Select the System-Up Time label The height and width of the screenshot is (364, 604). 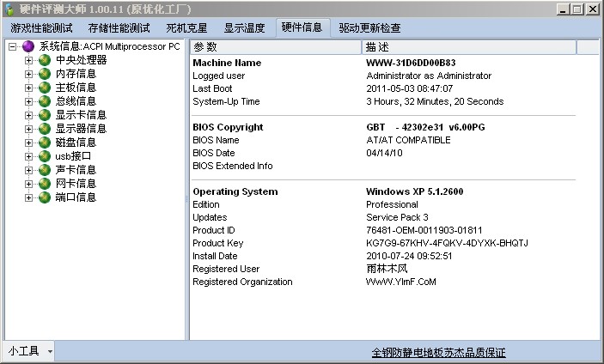point(226,101)
